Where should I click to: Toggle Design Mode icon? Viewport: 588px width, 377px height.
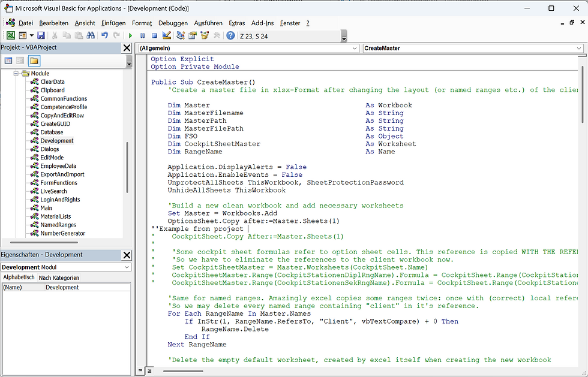[167, 35]
